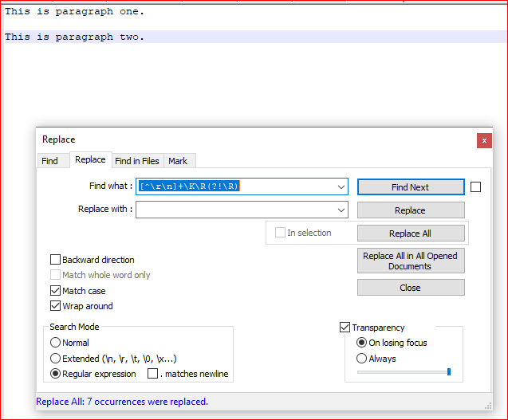Image resolution: width=508 pixels, height=420 pixels.
Task: Select the Regular expression search mode
Action: 55,374
